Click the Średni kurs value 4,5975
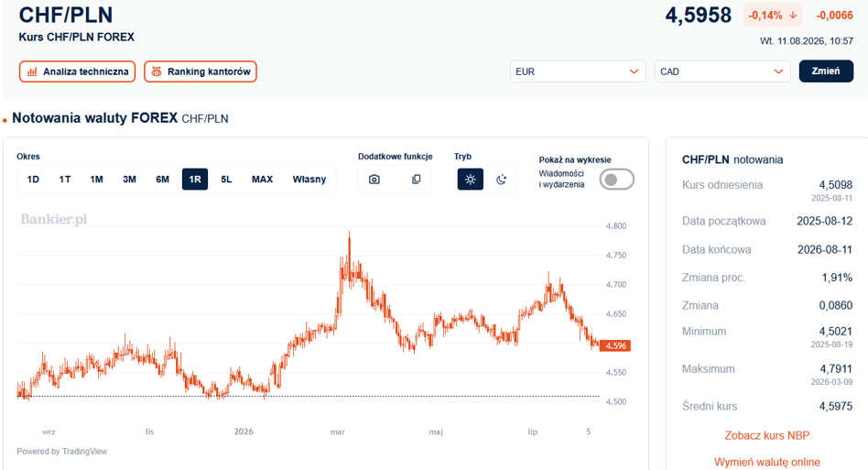Screen dimensions: 868x470 click(x=835, y=407)
